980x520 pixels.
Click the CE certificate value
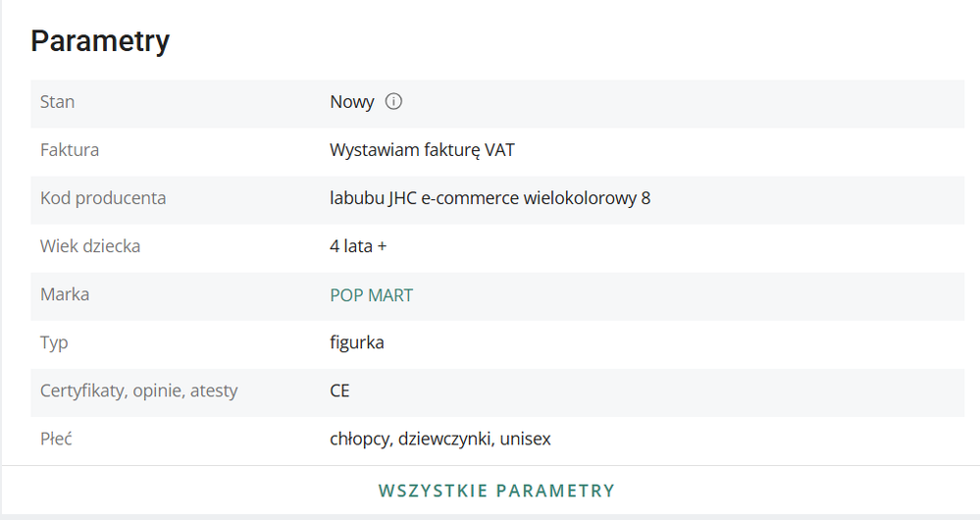click(339, 390)
